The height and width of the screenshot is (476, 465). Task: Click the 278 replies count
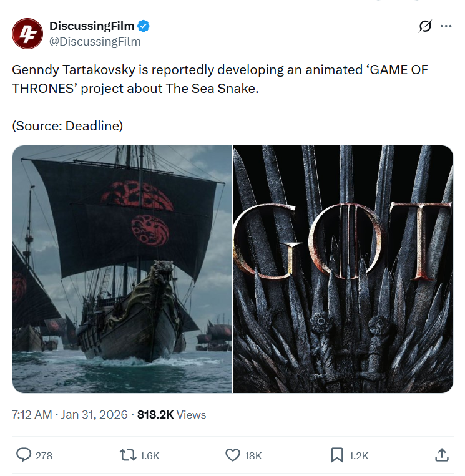click(x=44, y=455)
